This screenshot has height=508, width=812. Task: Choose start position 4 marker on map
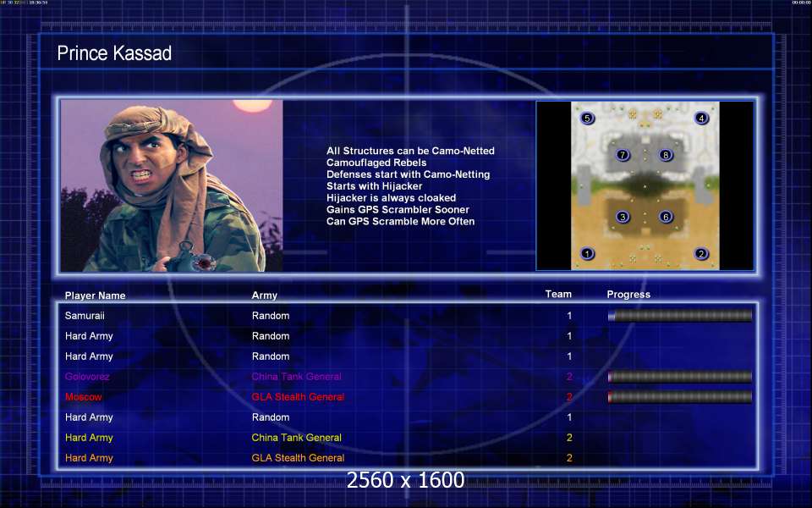[x=701, y=118]
